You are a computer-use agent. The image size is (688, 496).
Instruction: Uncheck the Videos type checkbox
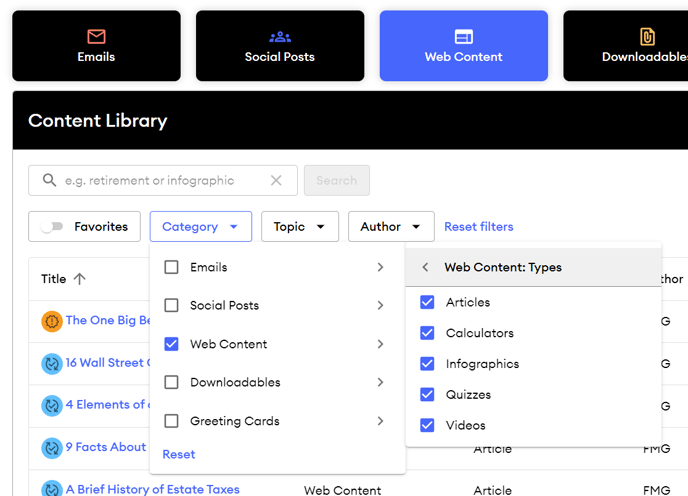coord(427,425)
